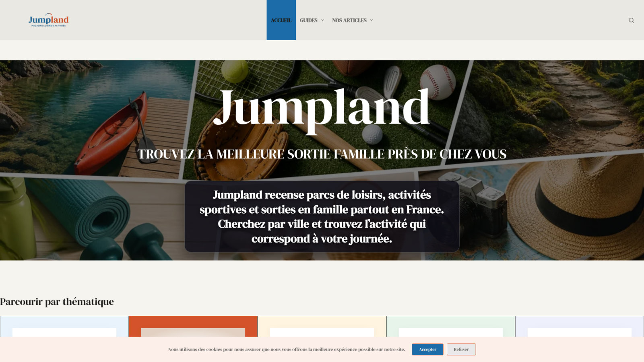Open the search magnifier icon
Viewport: 644px width, 362px height.
point(631,20)
